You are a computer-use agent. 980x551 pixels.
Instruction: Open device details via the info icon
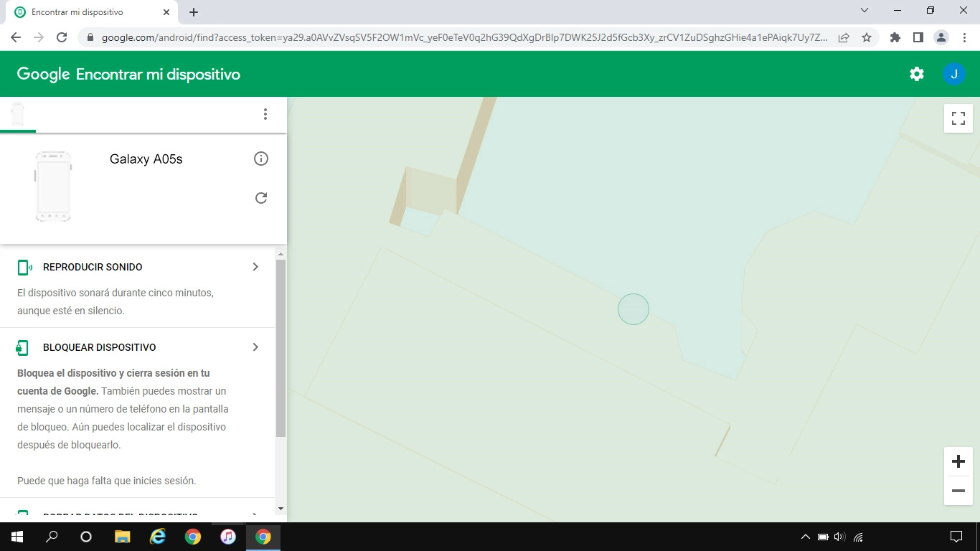pyautogui.click(x=261, y=159)
